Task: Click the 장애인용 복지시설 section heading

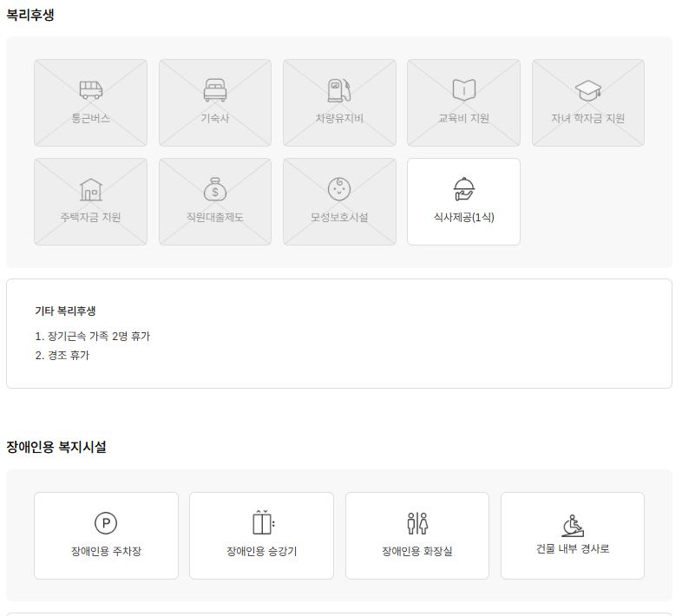Action: 56,446
